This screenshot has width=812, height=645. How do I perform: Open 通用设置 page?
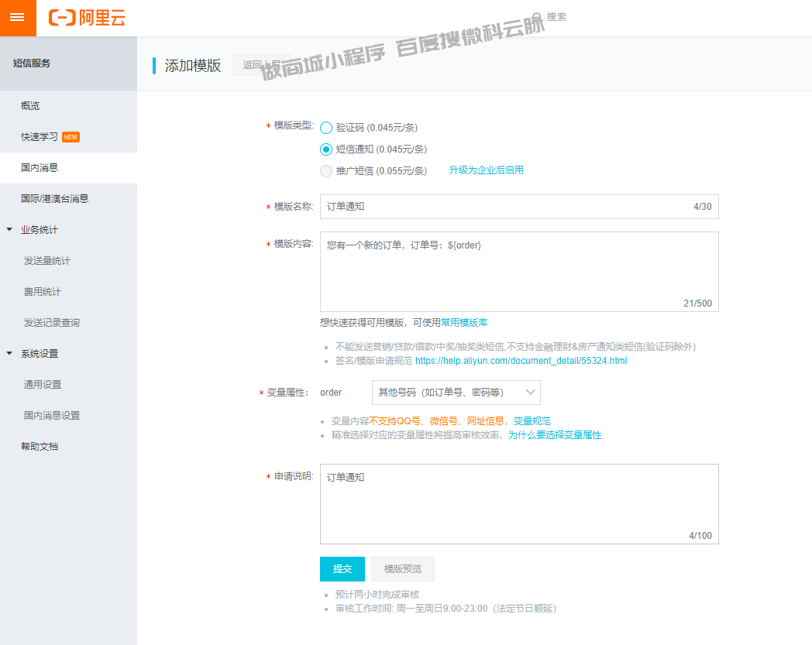[42, 385]
